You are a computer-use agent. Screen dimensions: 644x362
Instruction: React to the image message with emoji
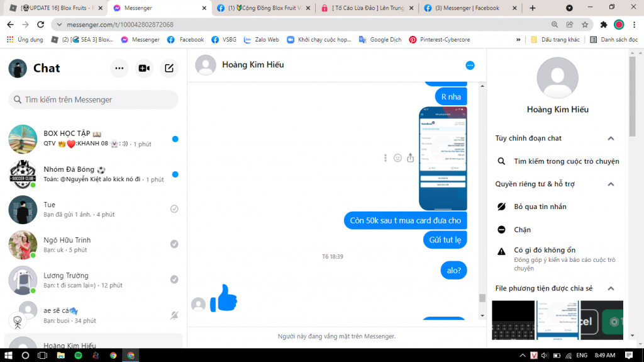click(397, 158)
